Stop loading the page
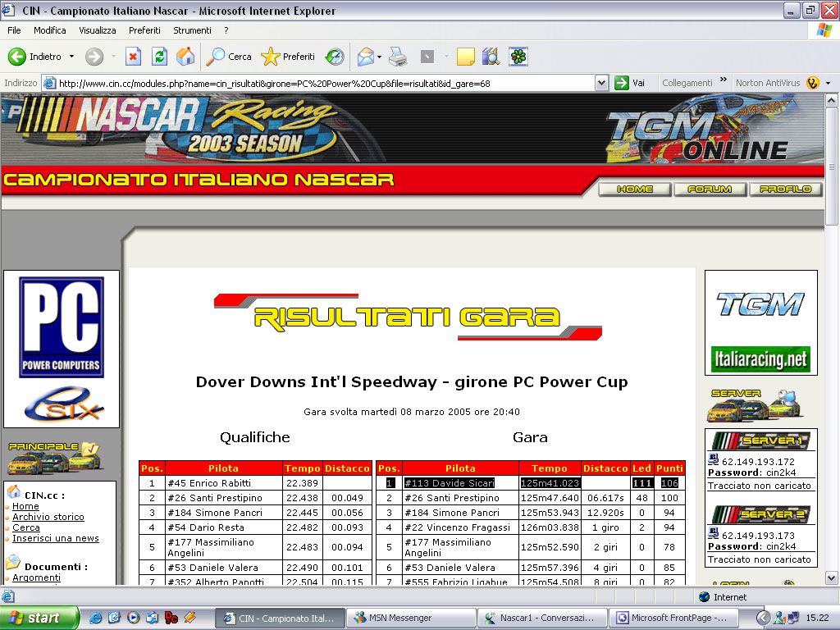 point(134,57)
